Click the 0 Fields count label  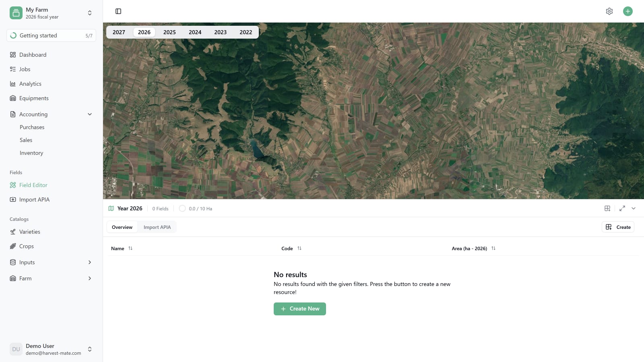[160, 209]
